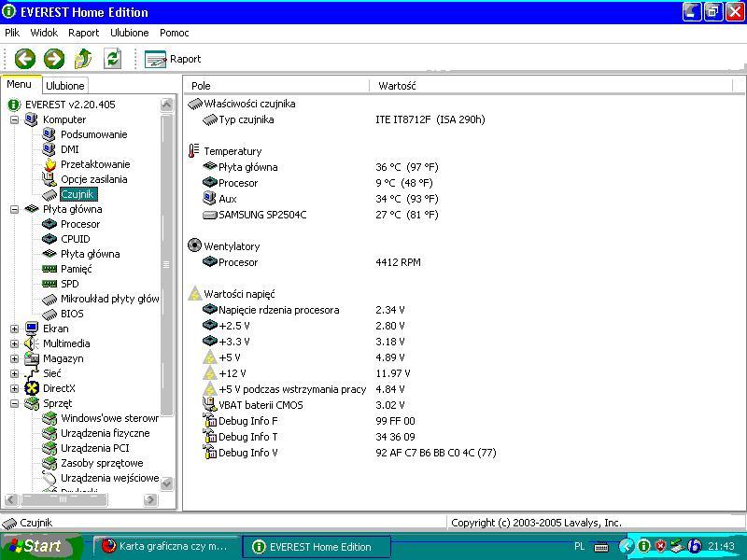Click the CPUID chip icon
This screenshot has width=747, height=560.
click(49, 239)
